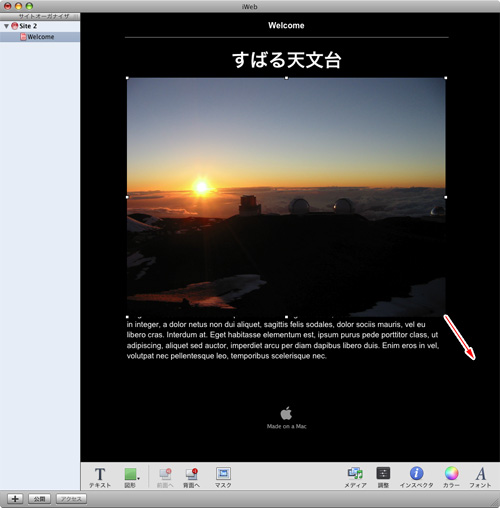Open the メディア media browser
This screenshot has width=500, height=508.
coord(355,477)
